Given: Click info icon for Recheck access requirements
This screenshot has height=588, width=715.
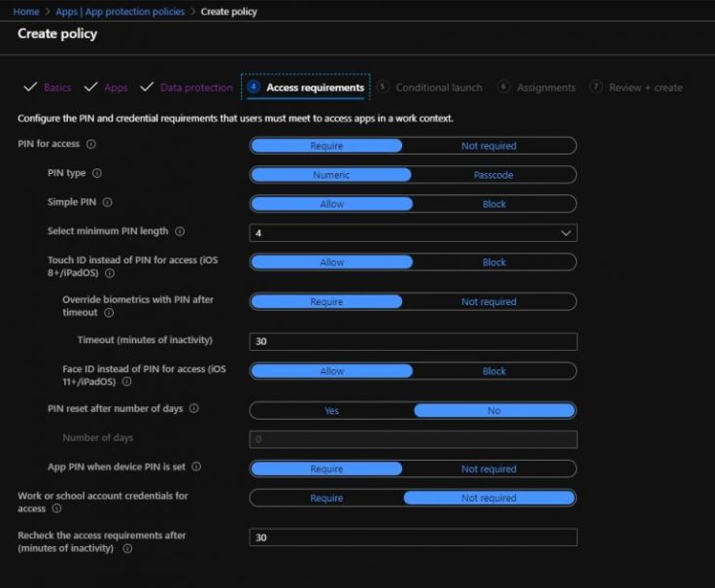Looking at the screenshot, I should [x=127, y=548].
